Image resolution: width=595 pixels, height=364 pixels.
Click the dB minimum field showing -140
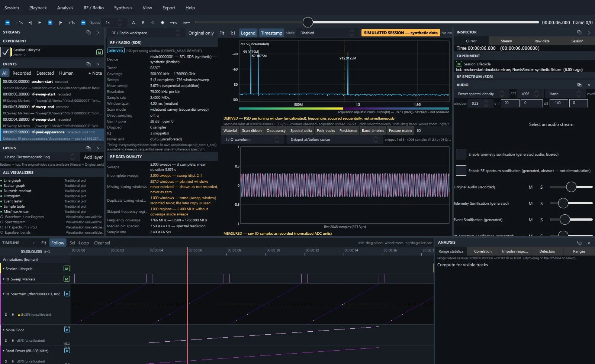(x=559, y=103)
